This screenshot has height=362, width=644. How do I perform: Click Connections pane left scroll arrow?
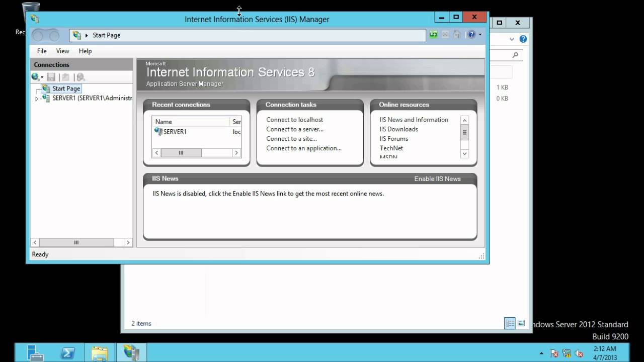[35, 242]
